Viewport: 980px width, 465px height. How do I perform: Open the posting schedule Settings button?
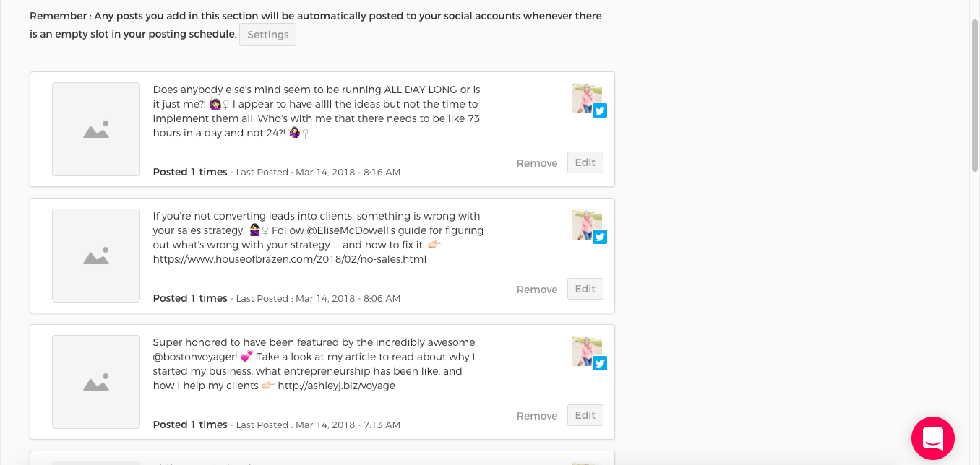click(x=267, y=35)
